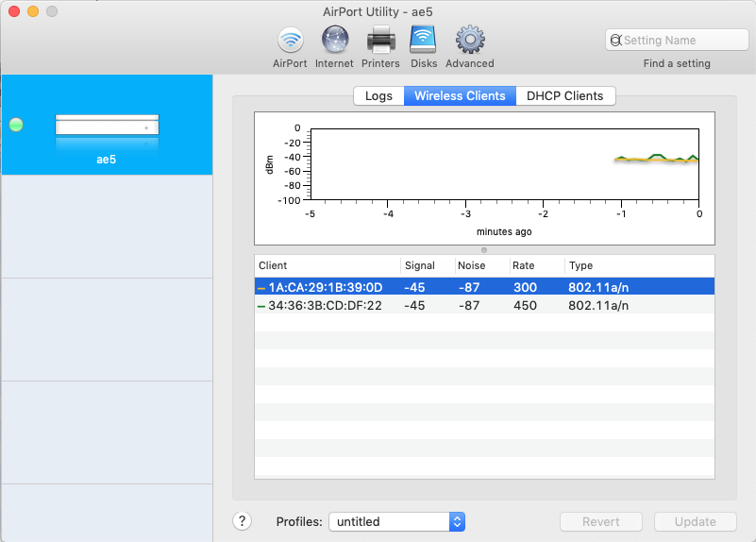Open the AirPort settings pane
The width and height of the screenshot is (756, 542).
coord(291,47)
